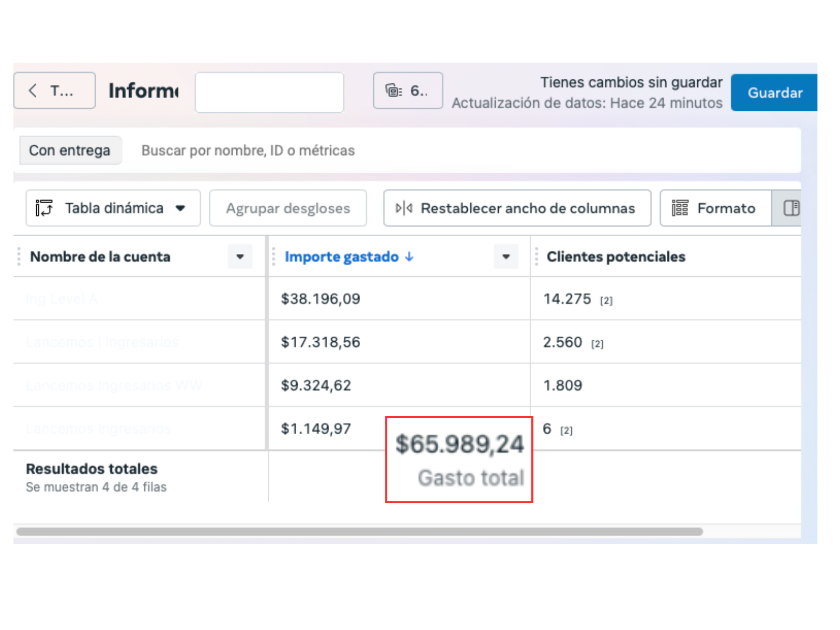
Task: Click the Formato table icon
Action: 680,208
